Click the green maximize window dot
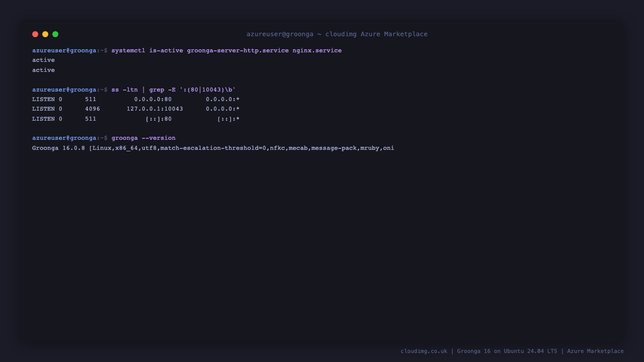Image resolution: width=644 pixels, height=362 pixels. coord(55,34)
